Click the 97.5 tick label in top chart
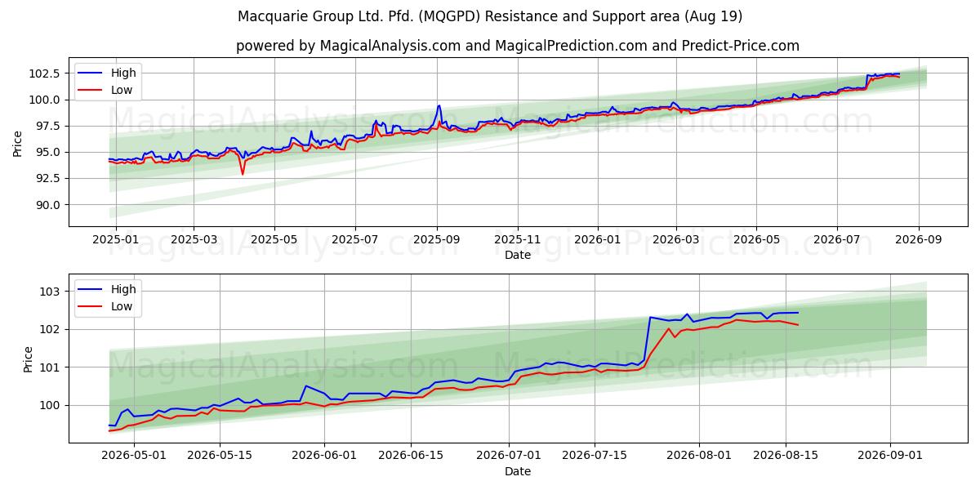Screen dimensions: 980x490 click(48, 126)
